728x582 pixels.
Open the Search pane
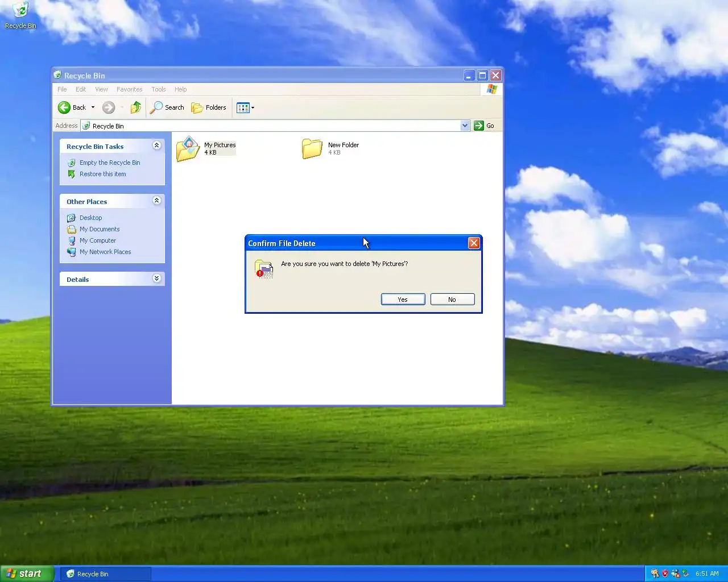[x=167, y=107]
